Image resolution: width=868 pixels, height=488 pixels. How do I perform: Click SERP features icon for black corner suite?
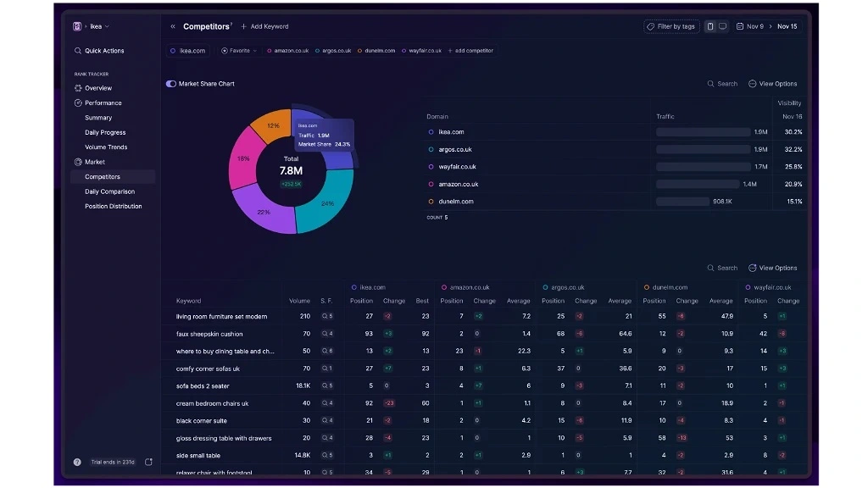tap(328, 420)
